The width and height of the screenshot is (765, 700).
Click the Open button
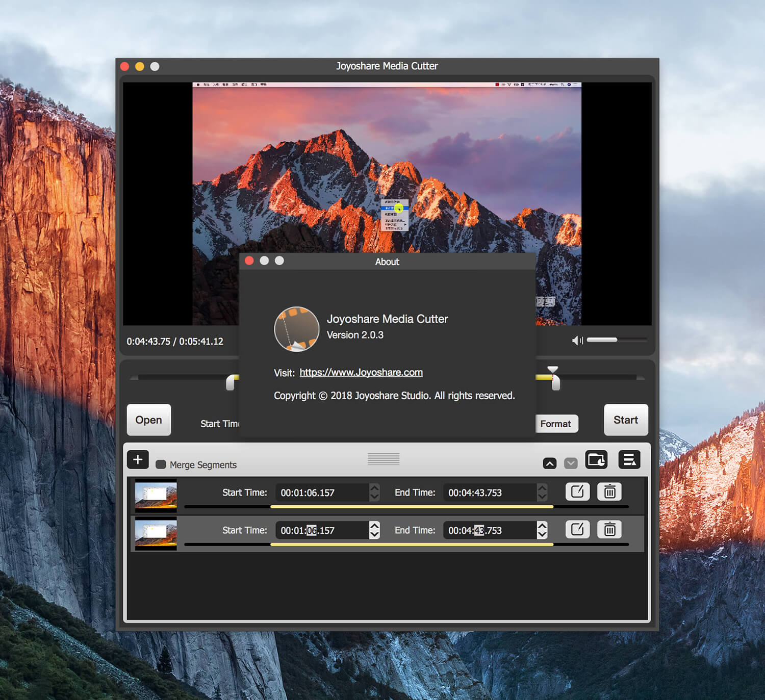pyautogui.click(x=148, y=420)
